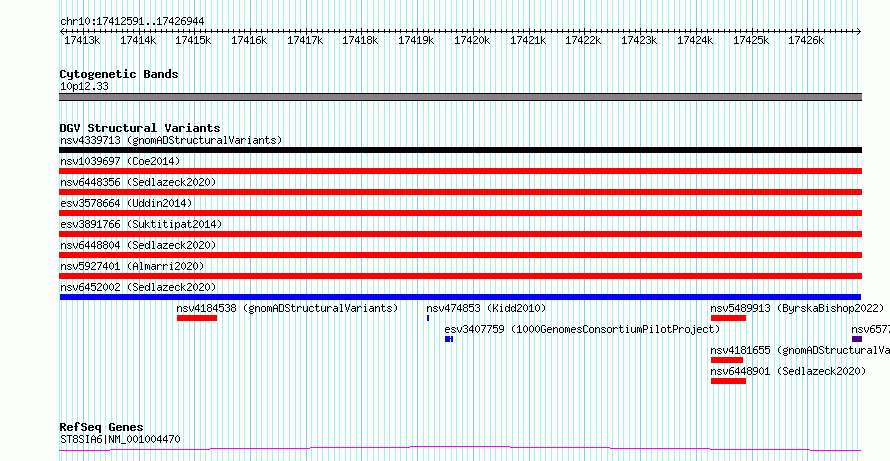Screen dimensions: 890x461
Task: Click nsv4181655 gnomAD variant label
Action: (x=800, y=350)
